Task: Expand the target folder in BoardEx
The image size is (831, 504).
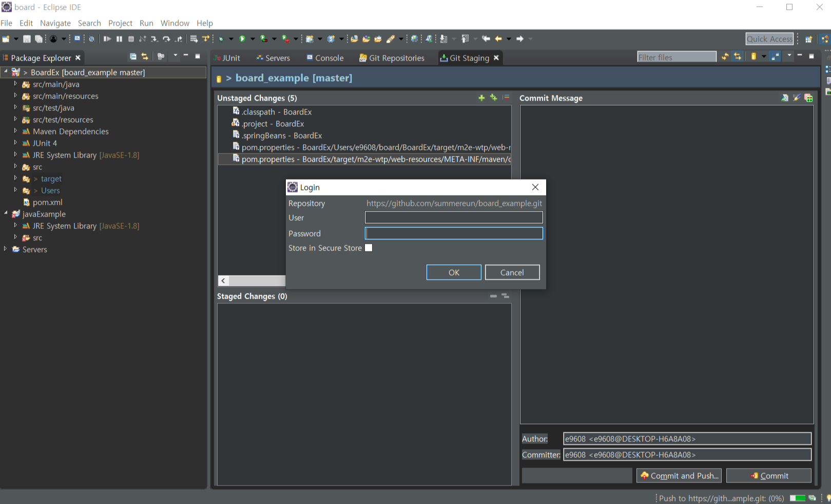Action: [15, 178]
